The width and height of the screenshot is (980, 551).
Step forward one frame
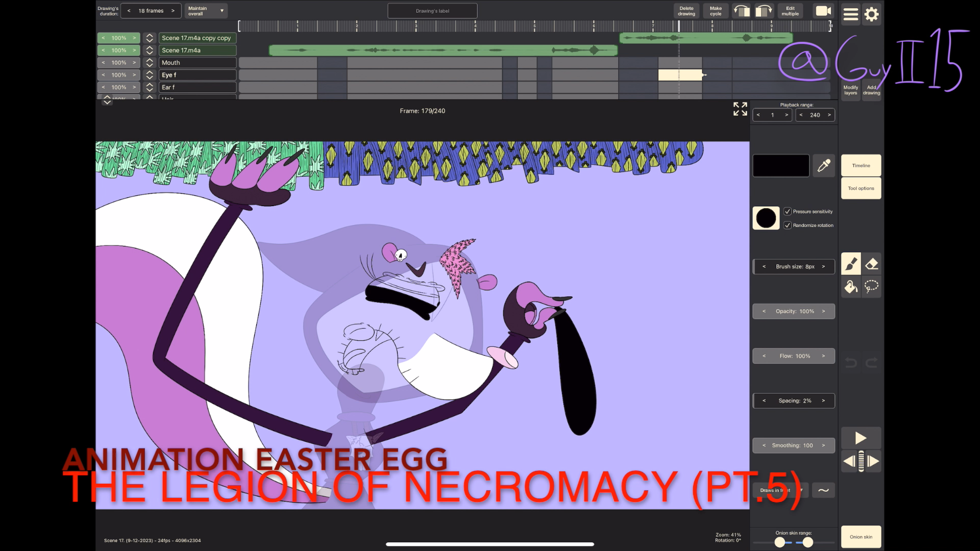(874, 462)
